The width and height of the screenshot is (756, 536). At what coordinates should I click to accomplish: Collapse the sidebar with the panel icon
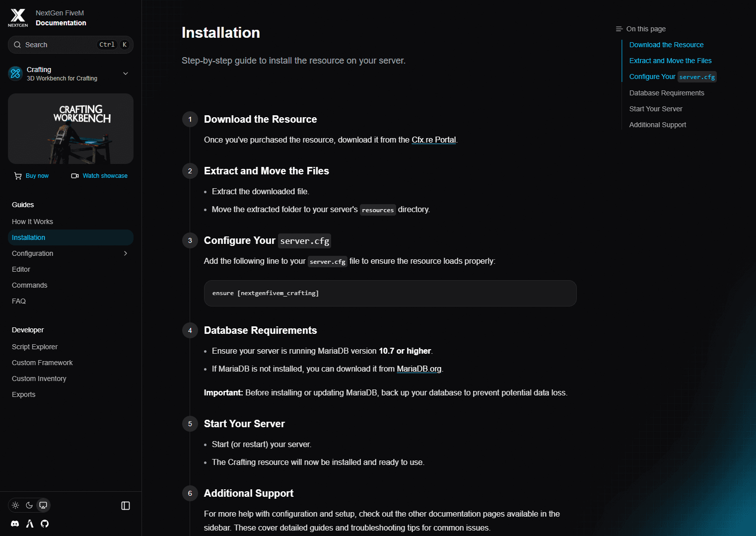point(126,506)
